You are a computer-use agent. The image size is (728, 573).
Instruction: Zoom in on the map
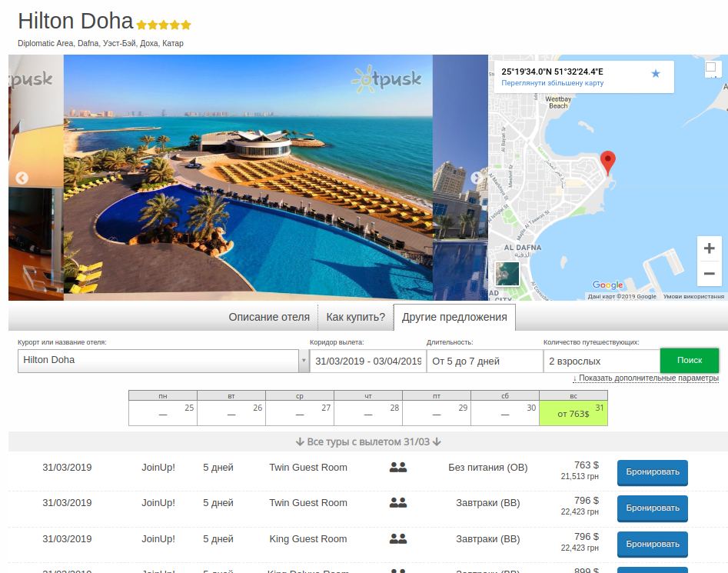[709, 248]
